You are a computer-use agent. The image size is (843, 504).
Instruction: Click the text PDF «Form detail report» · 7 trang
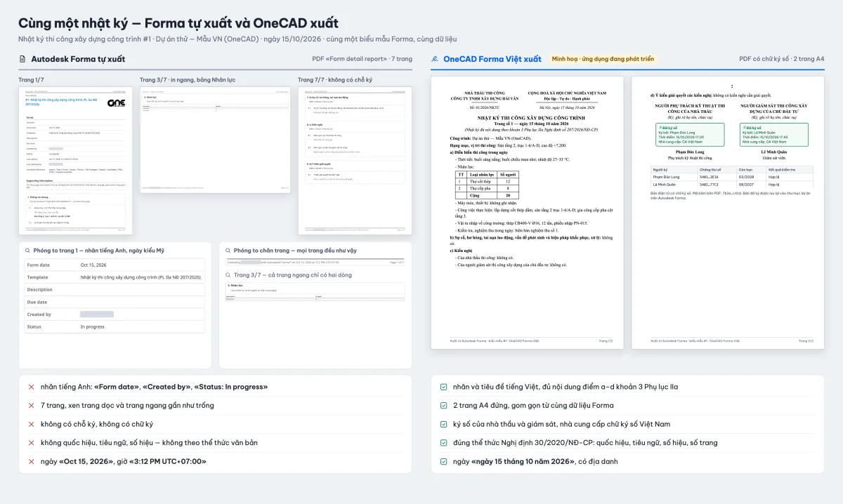click(x=362, y=59)
